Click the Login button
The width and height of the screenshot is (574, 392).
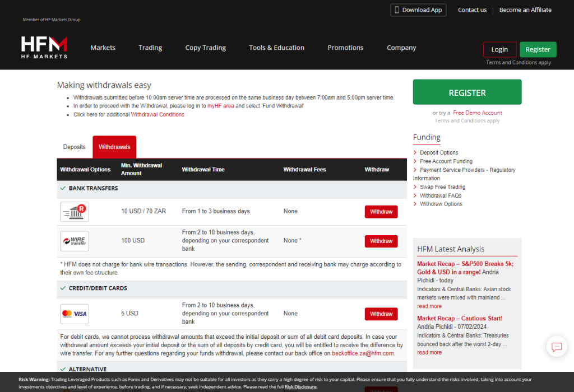point(499,50)
